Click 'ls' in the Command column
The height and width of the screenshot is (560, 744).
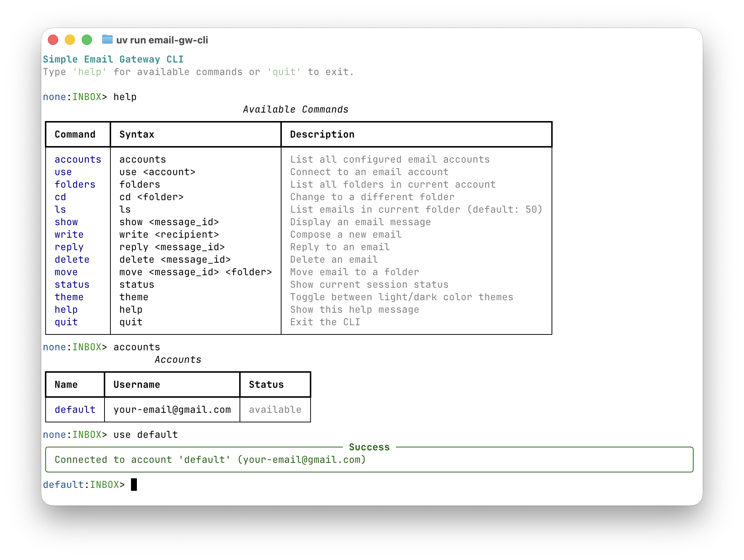pyautogui.click(x=60, y=209)
